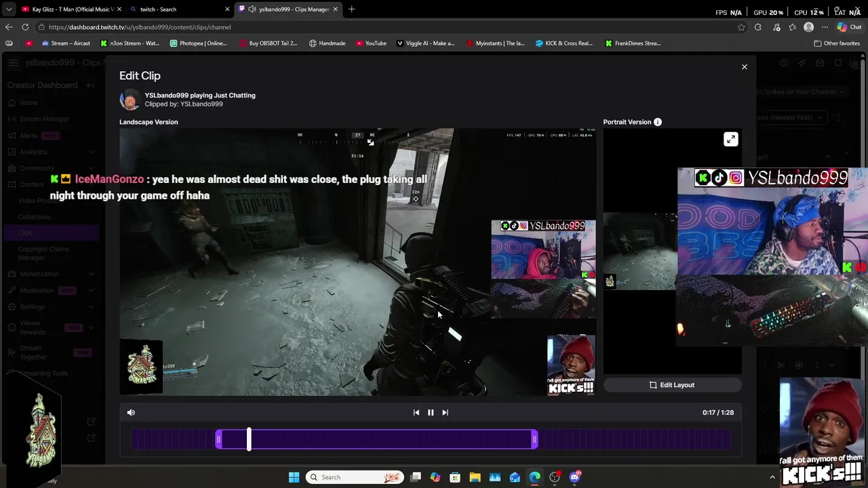Open a new browser tab
This screenshot has width=868, height=488.
tap(351, 9)
